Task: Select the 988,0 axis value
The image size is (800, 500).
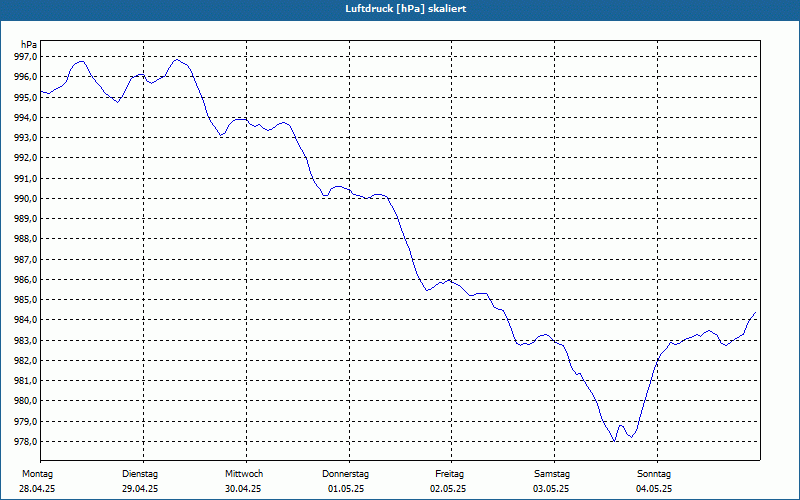Action: click(26, 239)
